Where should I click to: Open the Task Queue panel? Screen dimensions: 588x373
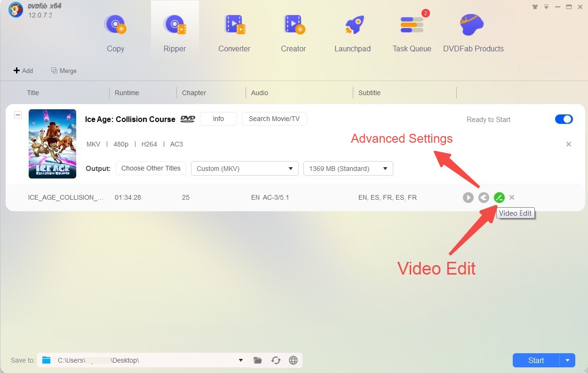point(412,24)
